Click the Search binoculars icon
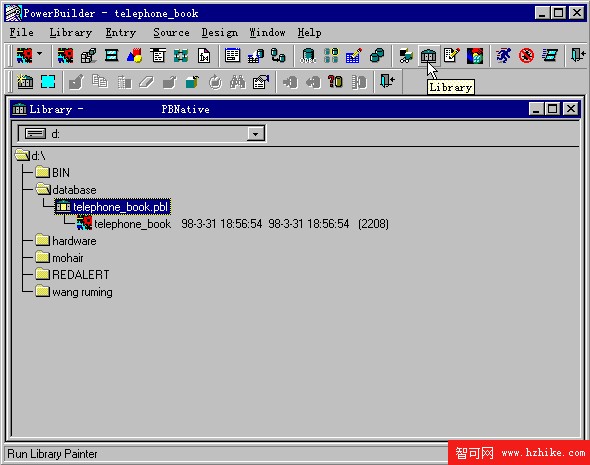This screenshot has width=590, height=465. [238, 81]
